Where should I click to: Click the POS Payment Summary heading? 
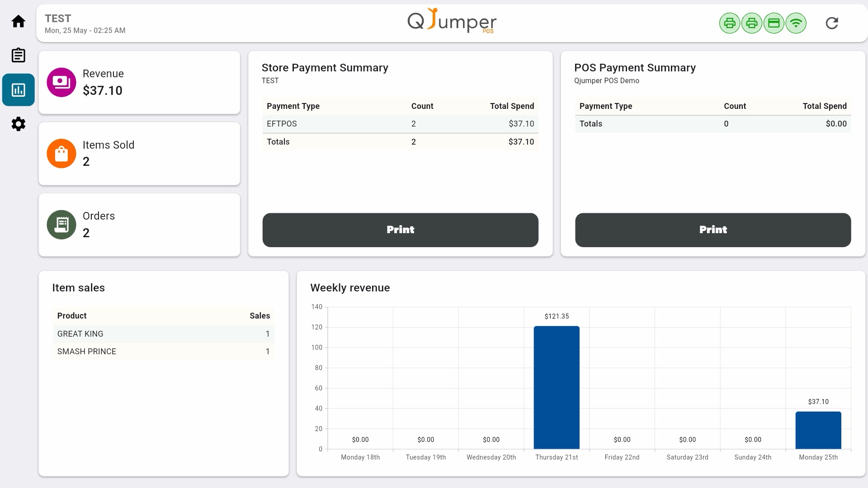pyautogui.click(x=635, y=68)
